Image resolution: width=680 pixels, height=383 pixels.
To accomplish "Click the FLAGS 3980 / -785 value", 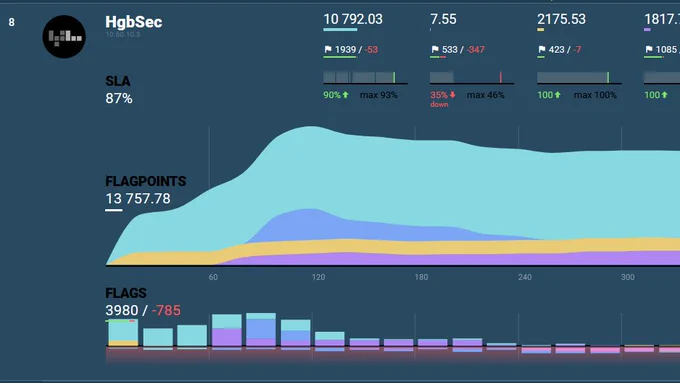I will click(143, 311).
